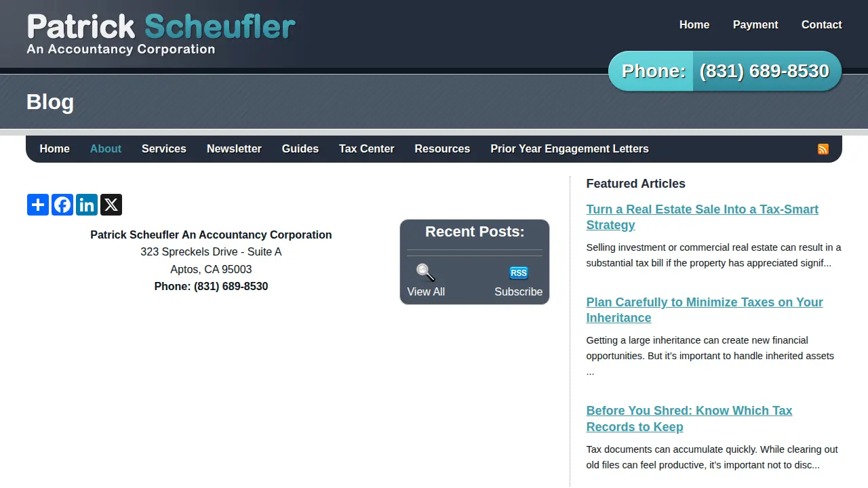Click the View All text link

point(426,291)
